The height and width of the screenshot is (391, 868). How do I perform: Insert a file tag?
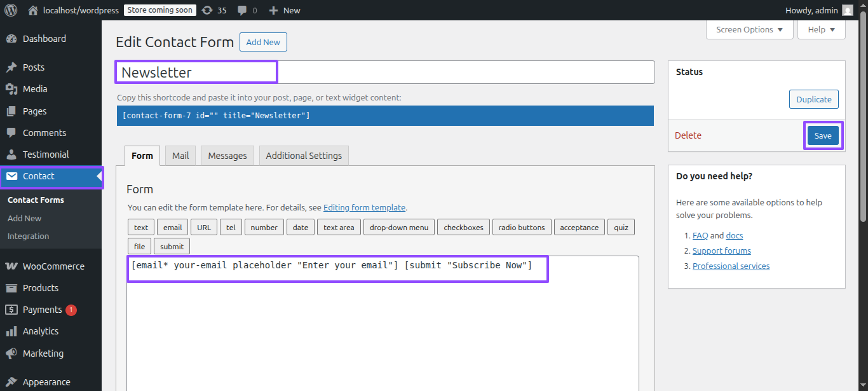[x=139, y=247]
